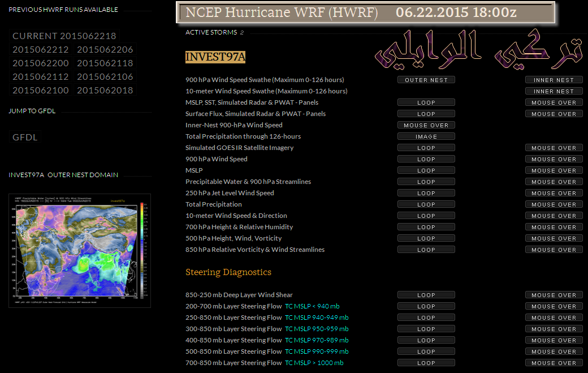The width and height of the screenshot is (588, 373).
Task: Open OUTER NEST for 900 hPa Wind Swathe
Action: [426, 80]
